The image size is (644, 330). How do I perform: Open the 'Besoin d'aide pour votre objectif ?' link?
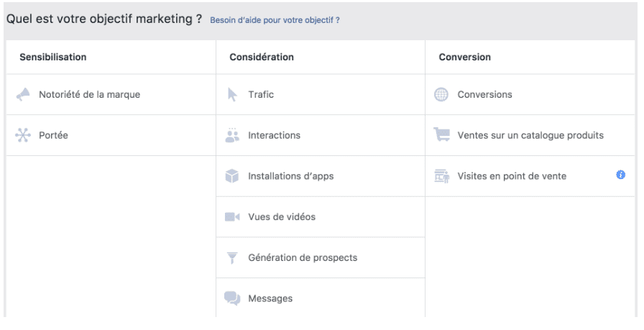click(275, 20)
